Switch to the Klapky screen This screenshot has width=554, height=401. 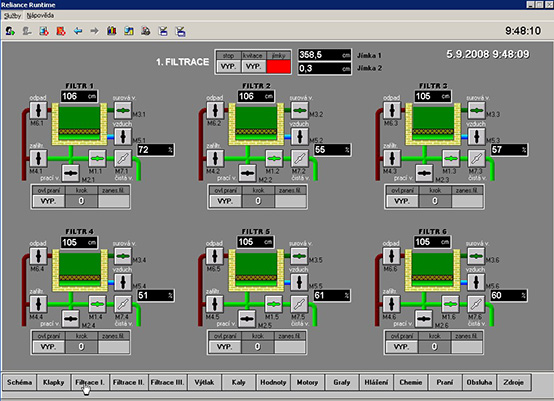54,382
